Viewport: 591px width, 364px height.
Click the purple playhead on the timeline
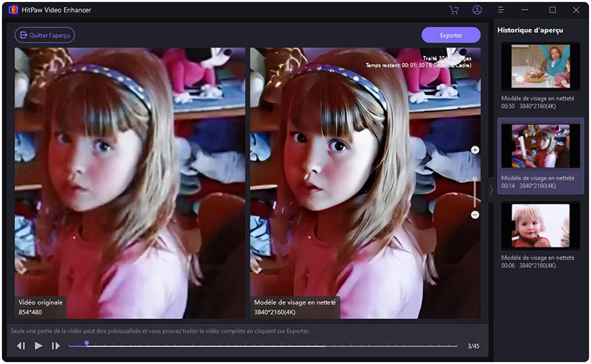click(x=86, y=343)
